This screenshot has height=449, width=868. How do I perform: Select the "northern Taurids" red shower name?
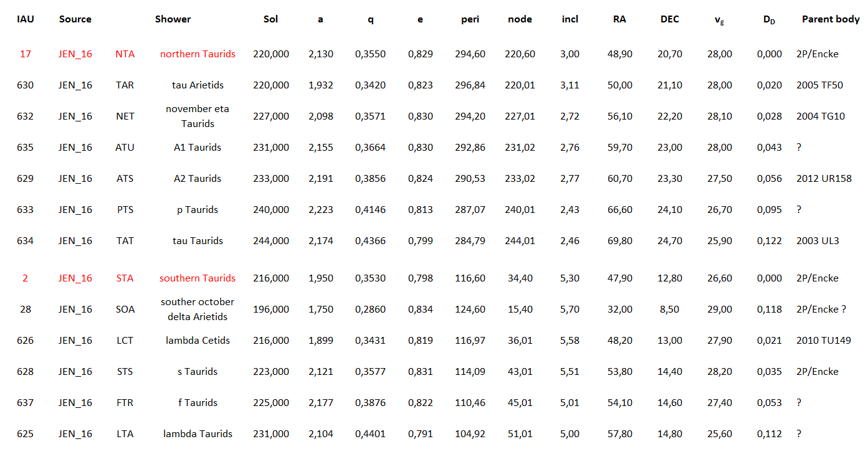pos(198,54)
